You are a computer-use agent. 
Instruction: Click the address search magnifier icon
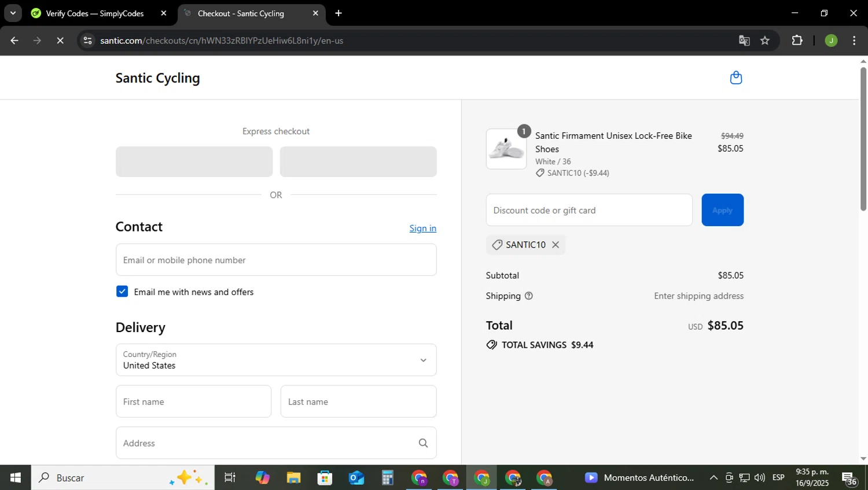pyautogui.click(x=423, y=443)
